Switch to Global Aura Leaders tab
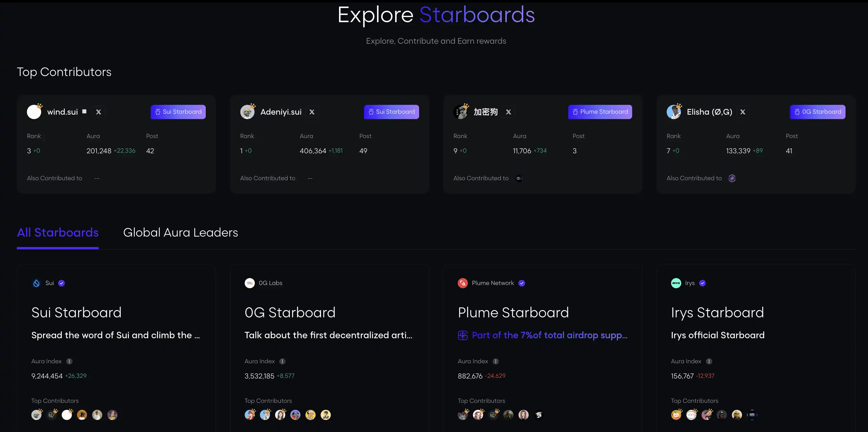Image resolution: width=868 pixels, height=432 pixels. (x=180, y=232)
